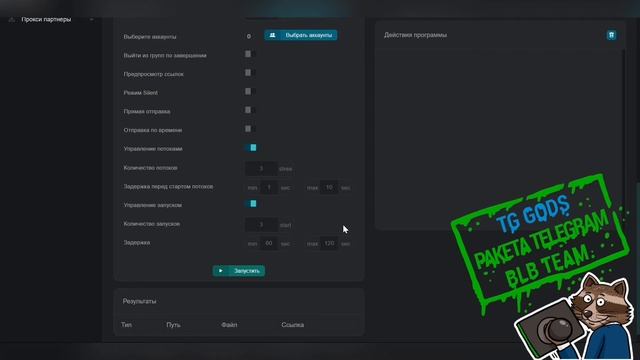Expand the Прокси партнеры chevron
640x360 pixels.
pyautogui.click(x=91, y=20)
